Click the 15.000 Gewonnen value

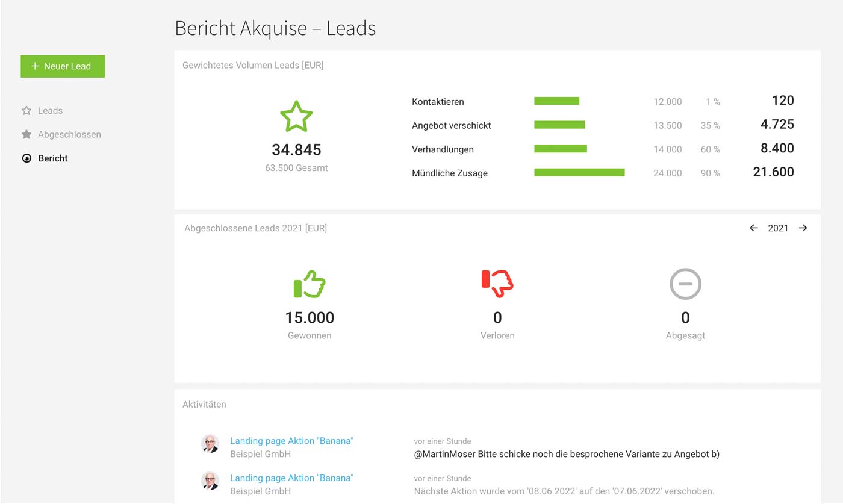point(310,318)
